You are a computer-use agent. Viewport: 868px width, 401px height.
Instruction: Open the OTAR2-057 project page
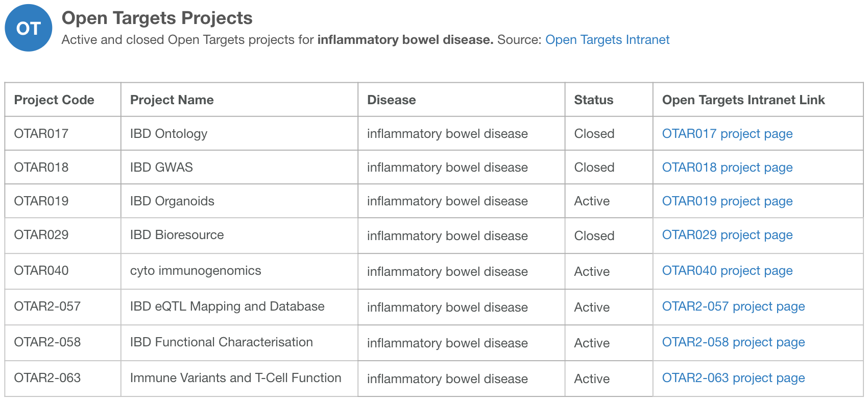click(x=733, y=307)
